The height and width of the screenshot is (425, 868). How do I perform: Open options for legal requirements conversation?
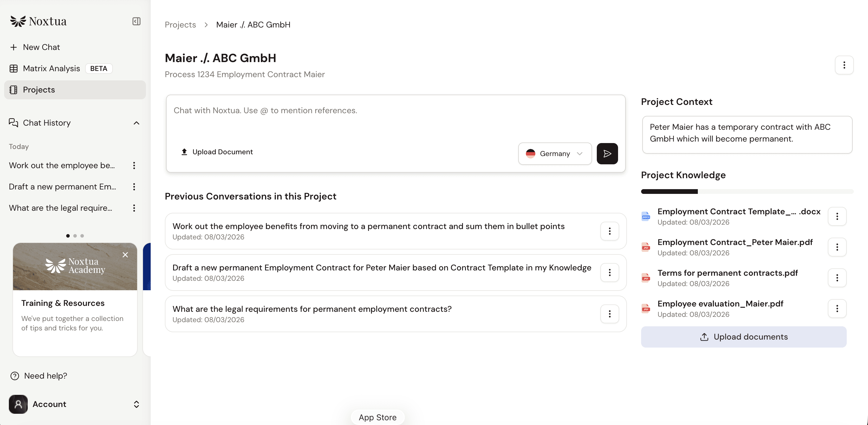tap(609, 314)
